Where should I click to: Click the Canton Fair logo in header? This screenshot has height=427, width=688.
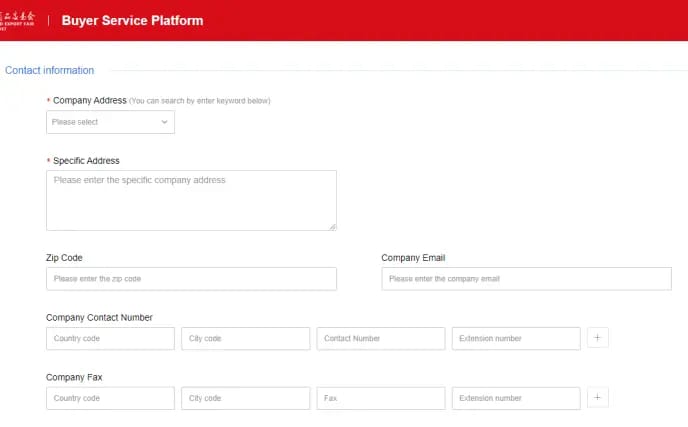(x=18, y=20)
